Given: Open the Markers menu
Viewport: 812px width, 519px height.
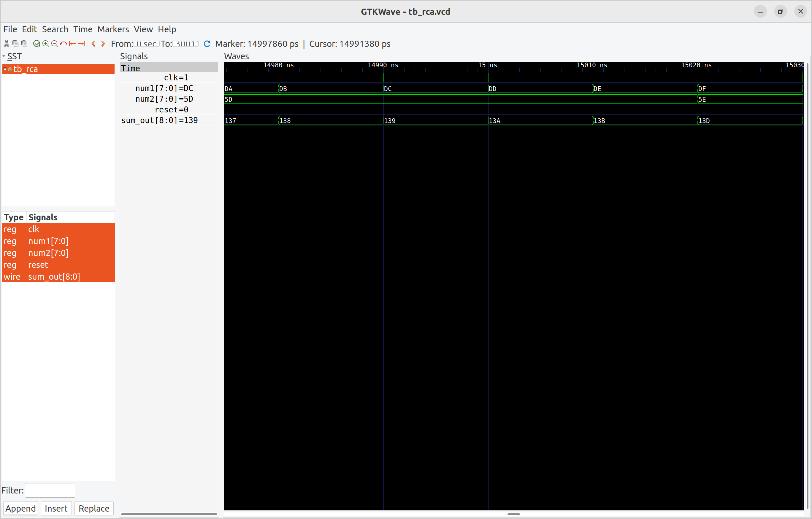Looking at the screenshot, I should pyautogui.click(x=113, y=29).
